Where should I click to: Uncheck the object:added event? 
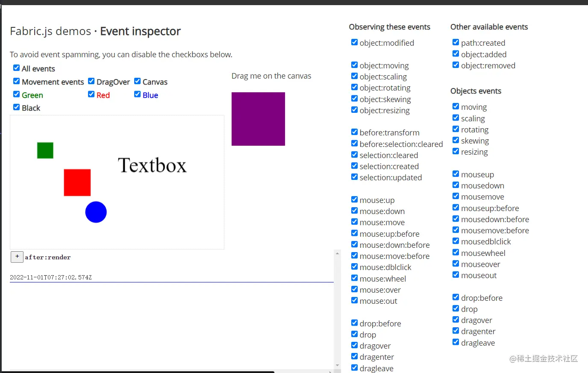click(456, 54)
